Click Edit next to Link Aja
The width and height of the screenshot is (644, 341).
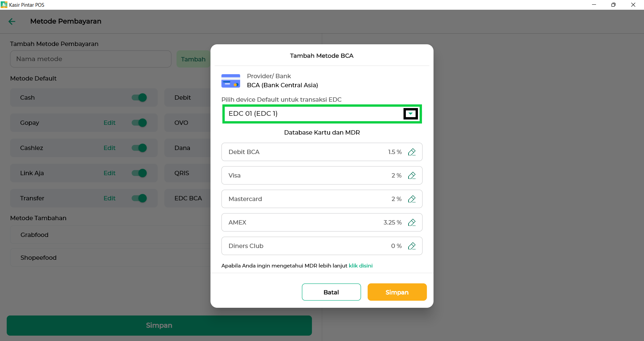pos(109,173)
